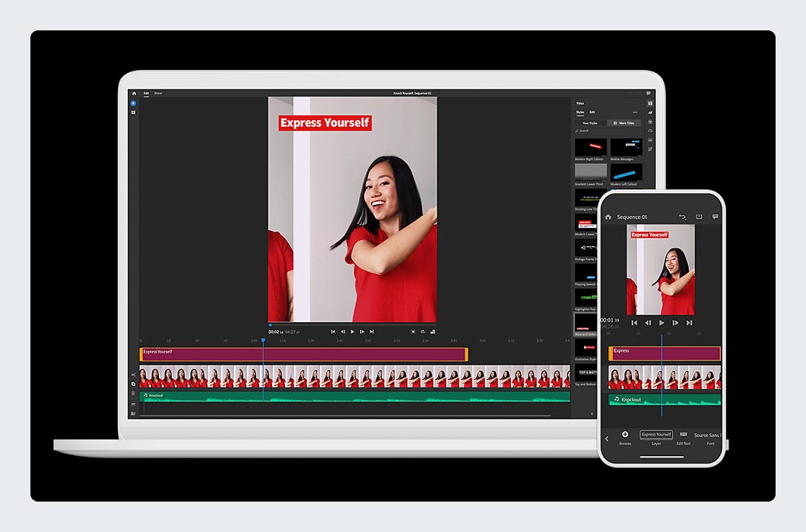The width and height of the screenshot is (806, 532).
Task: Tap previous edit point on phone player
Action: click(634, 323)
